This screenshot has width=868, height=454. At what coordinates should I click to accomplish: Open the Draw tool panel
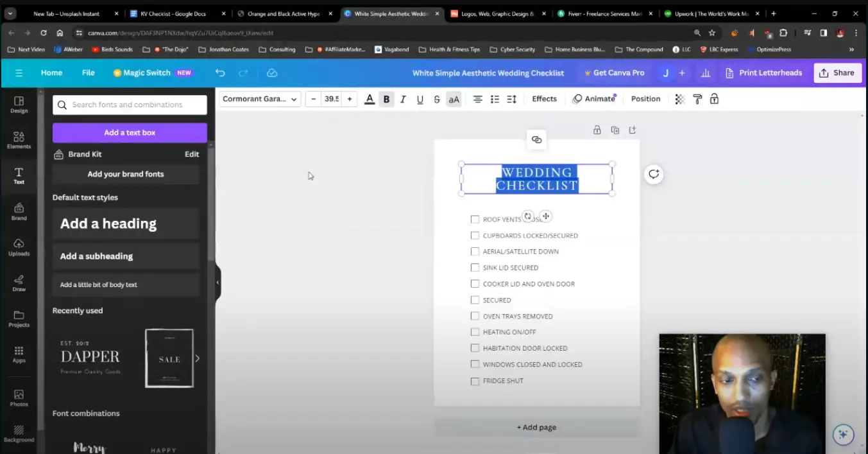click(19, 283)
